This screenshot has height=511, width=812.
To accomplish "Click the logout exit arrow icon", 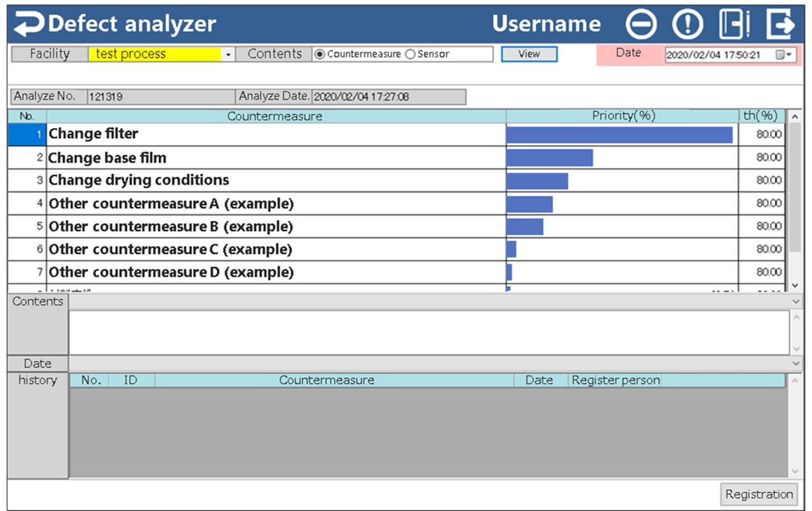I will coord(780,24).
